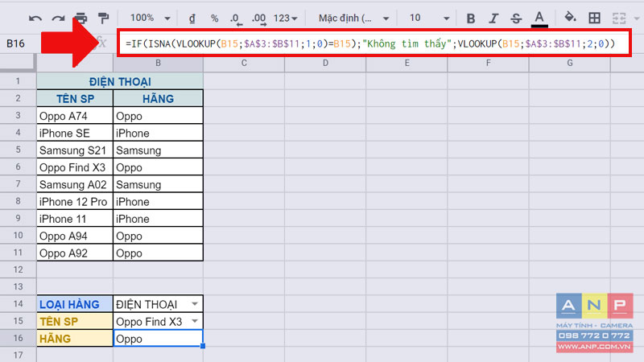The height and width of the screenshot is (362, 644).
Task: Select the Oppo A92 cell
Action: tap(75, 253)
